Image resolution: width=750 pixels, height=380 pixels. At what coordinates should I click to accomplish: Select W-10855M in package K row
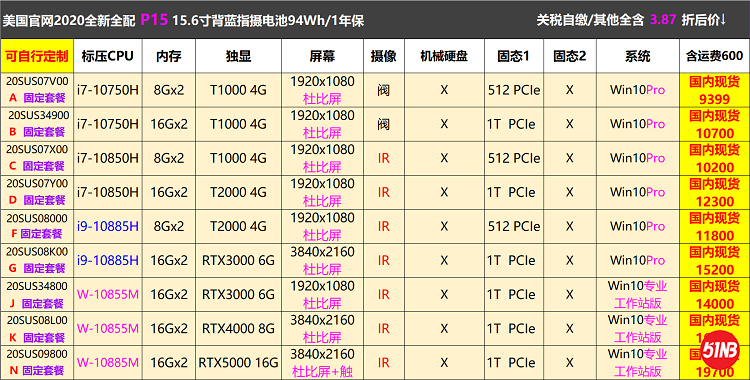tap(108, 329)
